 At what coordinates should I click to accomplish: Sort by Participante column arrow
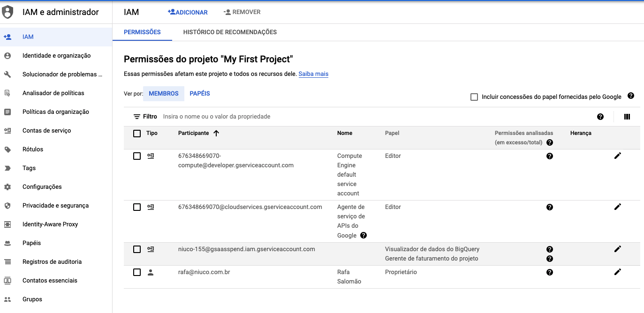point(216,133)
